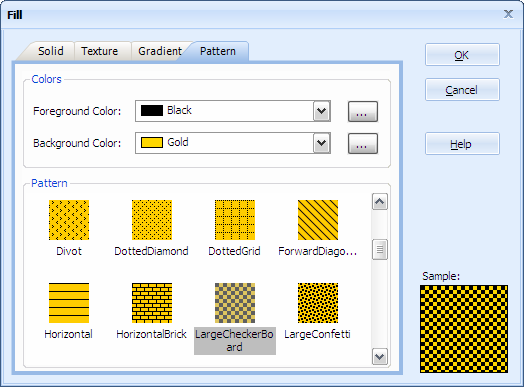
Task: Click the Cancel button
Action: pos(462,90)
